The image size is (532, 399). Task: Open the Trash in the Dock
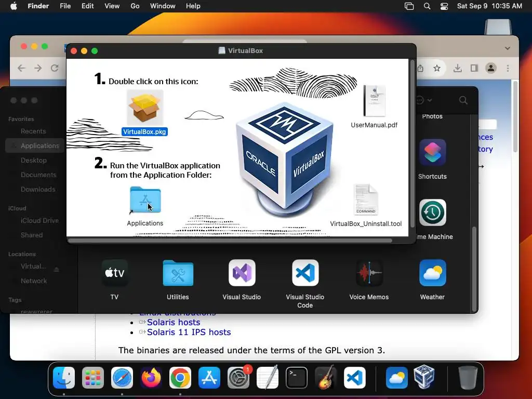point(468,378)
